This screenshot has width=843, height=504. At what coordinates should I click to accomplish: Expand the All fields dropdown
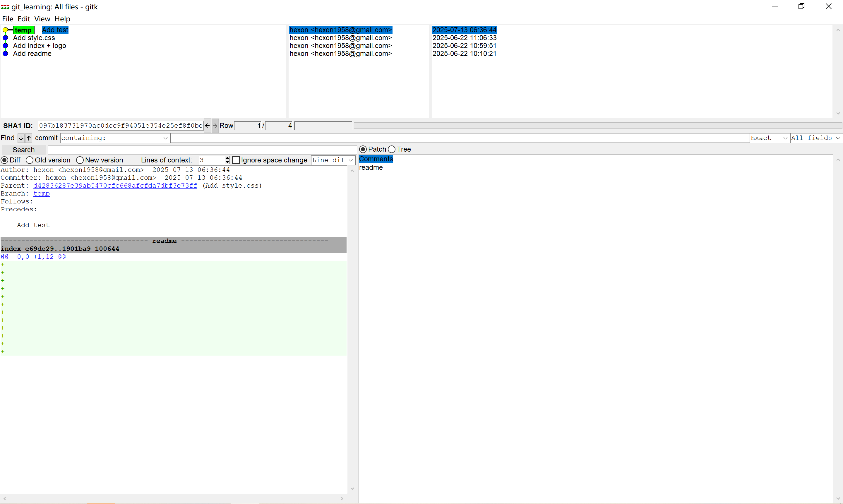pos(838,138)
